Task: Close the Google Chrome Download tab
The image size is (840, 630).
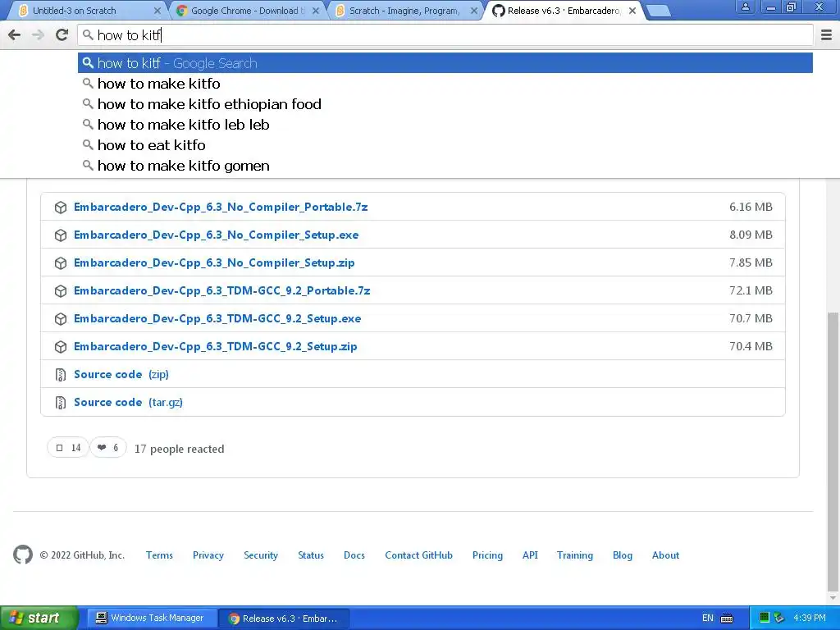Action: click(316, 11)
